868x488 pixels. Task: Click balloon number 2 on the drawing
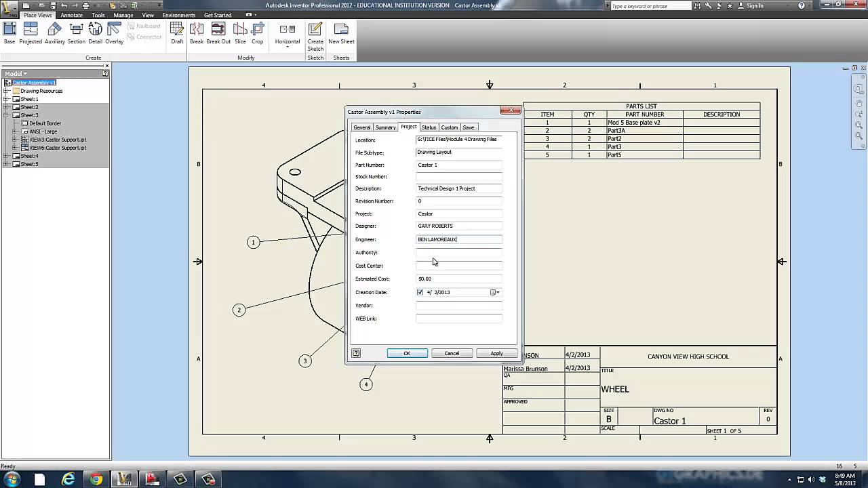[x=239, y=310]
